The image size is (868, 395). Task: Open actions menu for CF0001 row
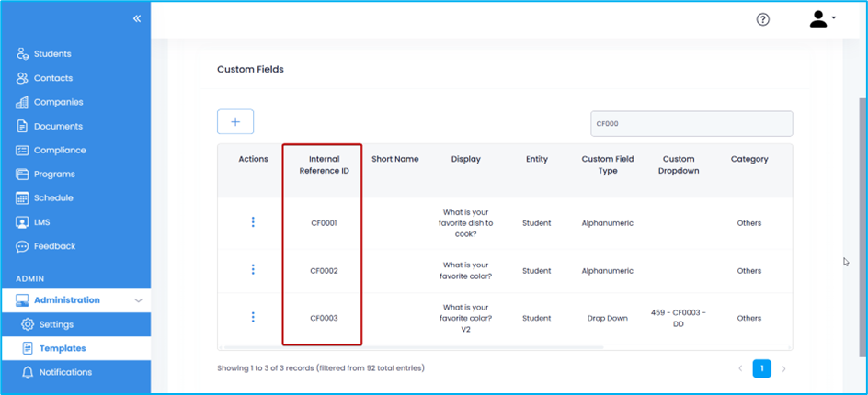click(x=253, y=222)
